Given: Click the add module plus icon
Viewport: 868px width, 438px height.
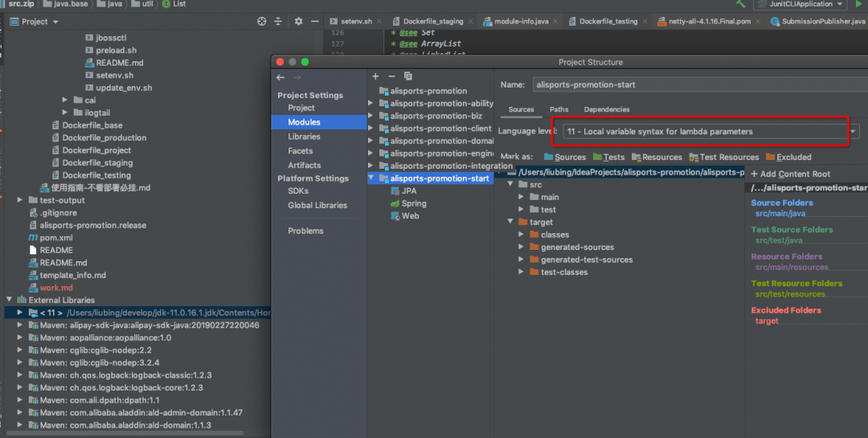Looking at the screenshot, I should click(x=375, y=76).
